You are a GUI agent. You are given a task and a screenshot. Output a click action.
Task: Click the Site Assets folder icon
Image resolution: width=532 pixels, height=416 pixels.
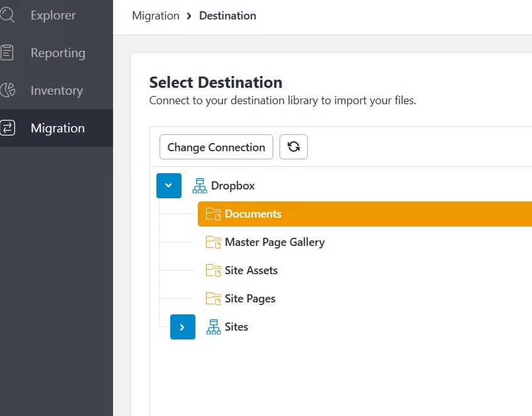[214, 270]
